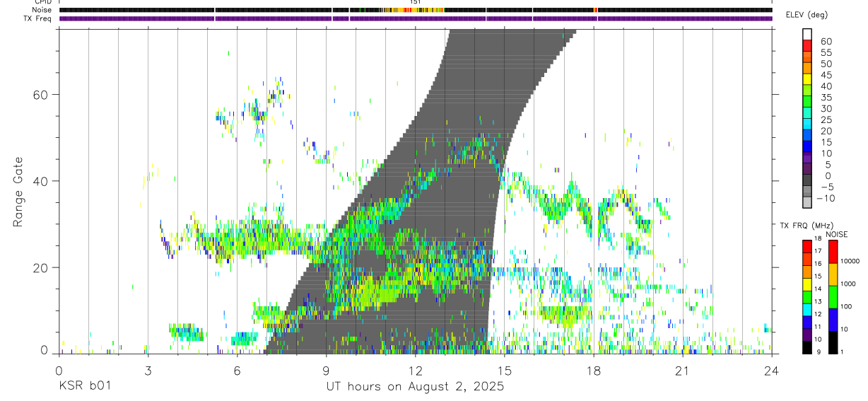Click the 'Range Gate' y-axis title
This screenshot has height=401, width=868.
[18, 193]
